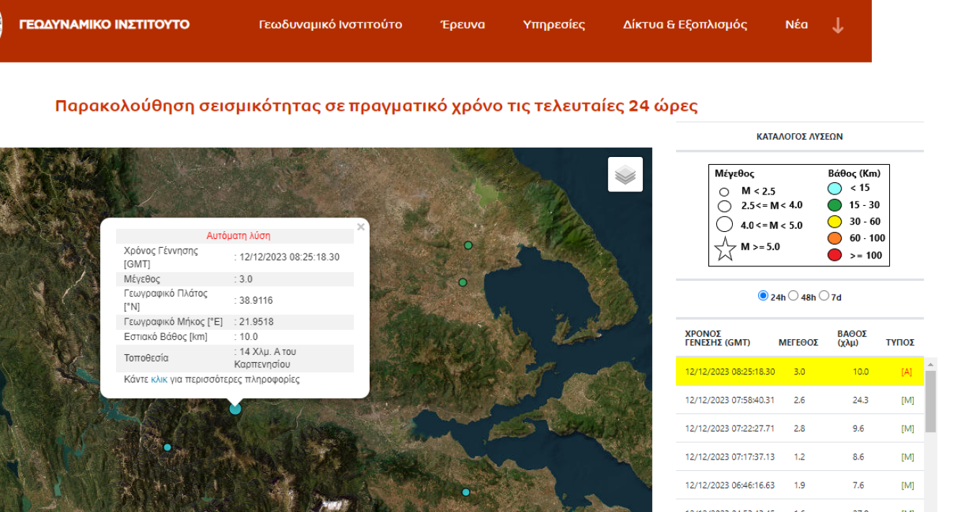Click the large cyan epicenter marker under the popup
980x512 pixels.
[235, 408]
